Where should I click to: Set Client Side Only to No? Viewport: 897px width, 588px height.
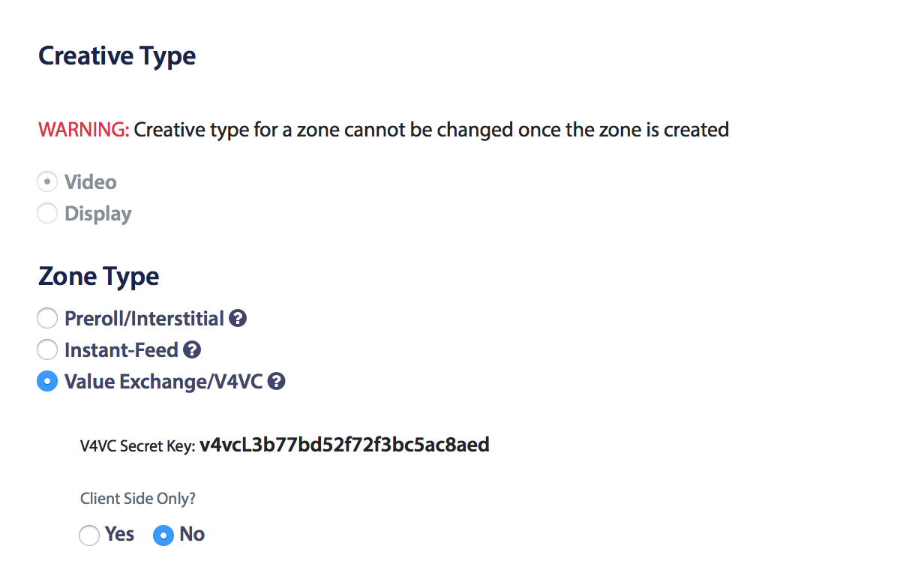pos(163,535)
